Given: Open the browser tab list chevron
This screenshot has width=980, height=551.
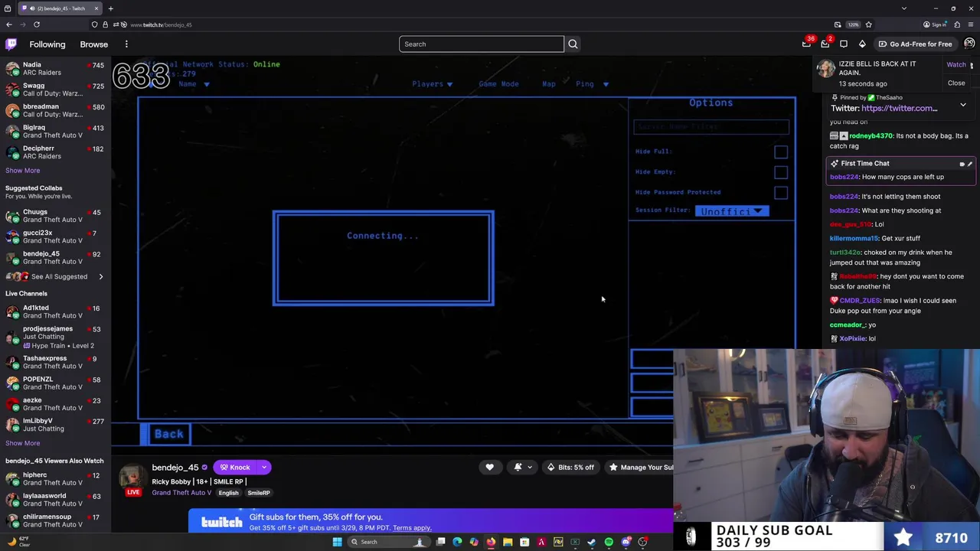Looking at the screenshot, I should [904, 8].
